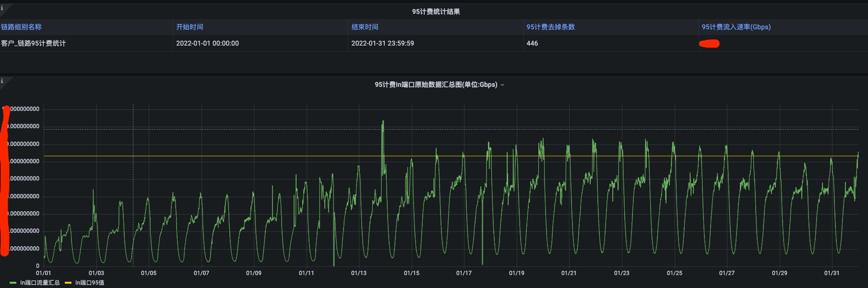This screenshot has height=288, width=868.
Task: Select yellow color swatch for In端口95值
Action: (68, 283)
